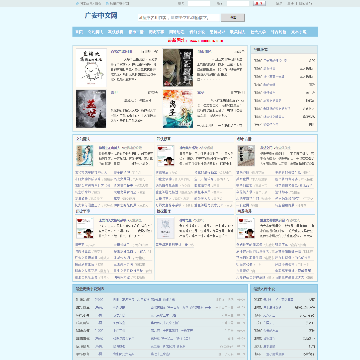This screenshot has width=360, height=360.
Task: Open the pale white sketch-style book cover
Action: point(166,228)
